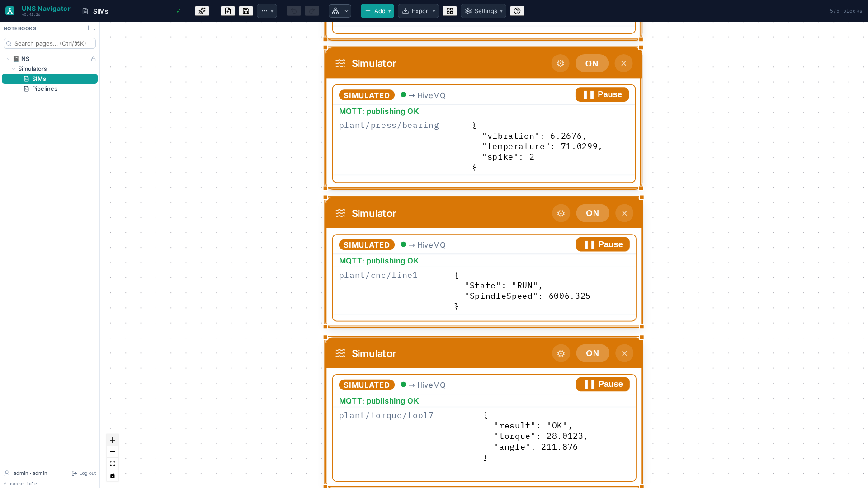
Task: Pause the plant/torque/tool7 simulator
Action: (x=603, y=384)
